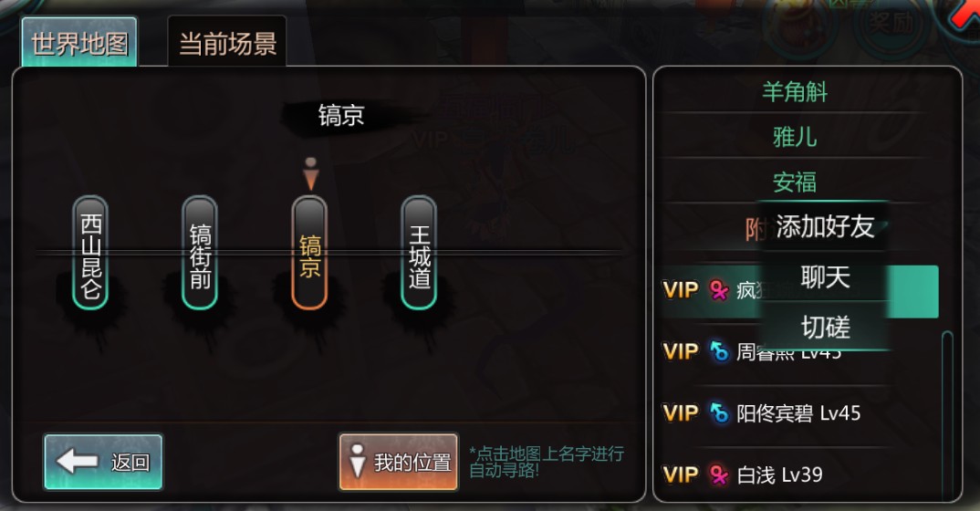Click the white back arrow on 返回 button
Screen dimensions: 980x511
coord(77,462)
